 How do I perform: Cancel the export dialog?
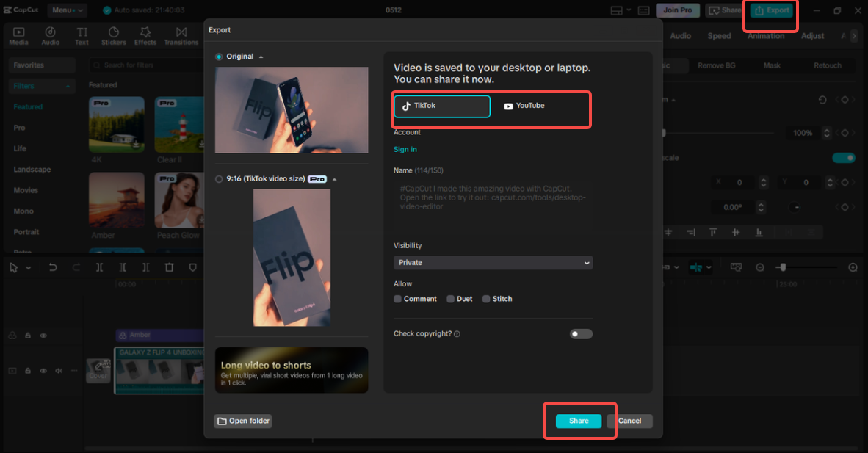(629, 421)
